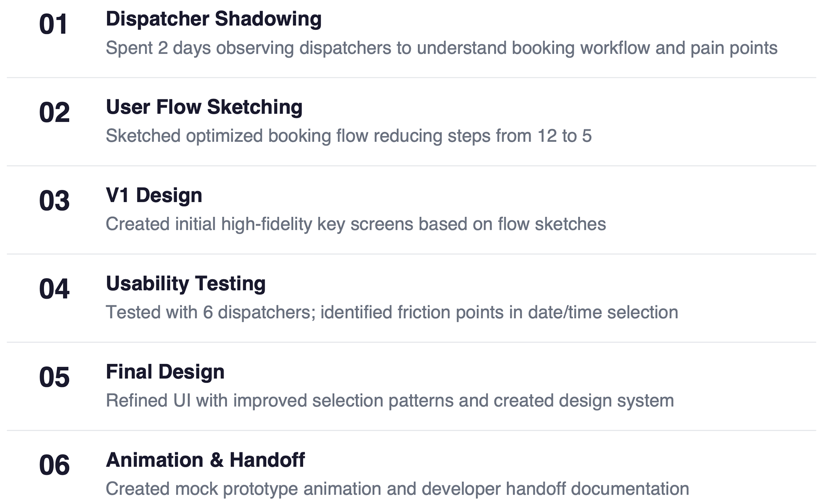The image size is (821, 504).
Task: Open the Animation & Handoff heading
Action: [x=205, y=460]
